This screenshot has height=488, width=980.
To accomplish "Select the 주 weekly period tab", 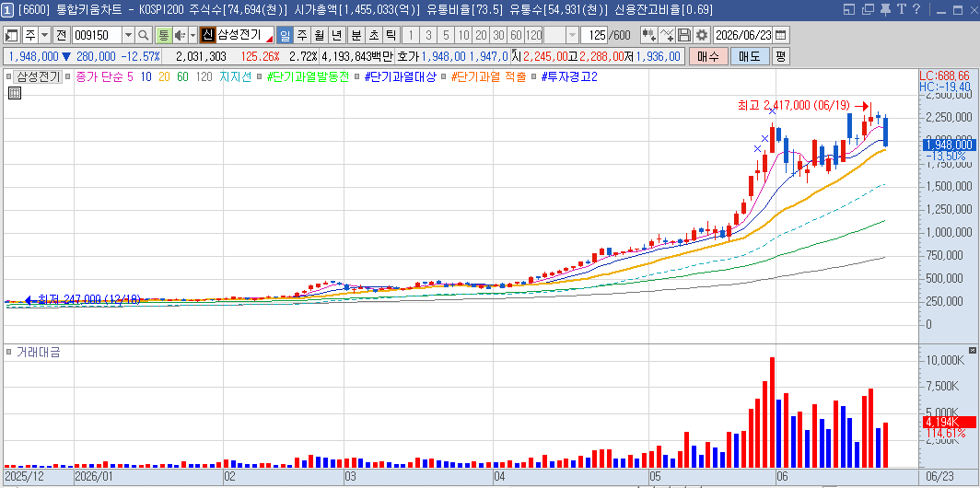I will point(302,35).
